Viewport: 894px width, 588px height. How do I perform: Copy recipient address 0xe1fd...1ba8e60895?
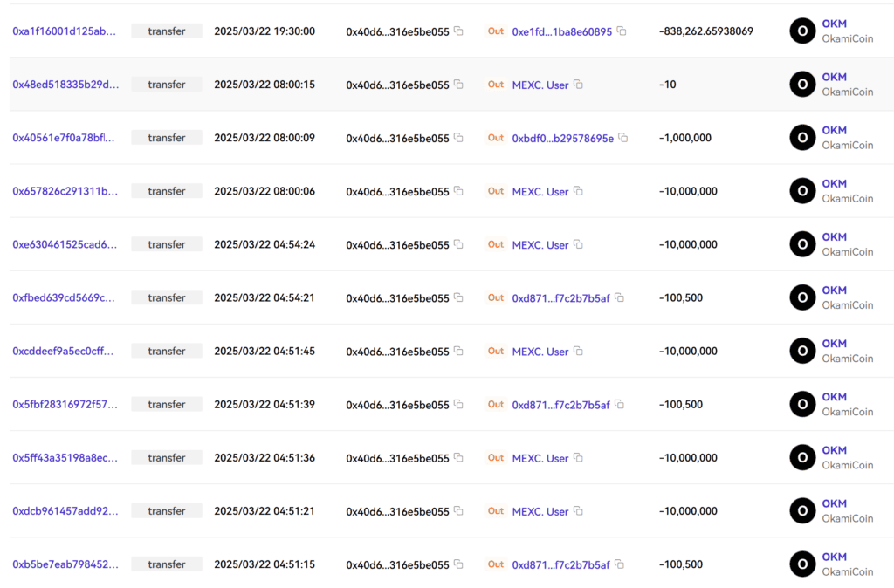coord(622,31)
